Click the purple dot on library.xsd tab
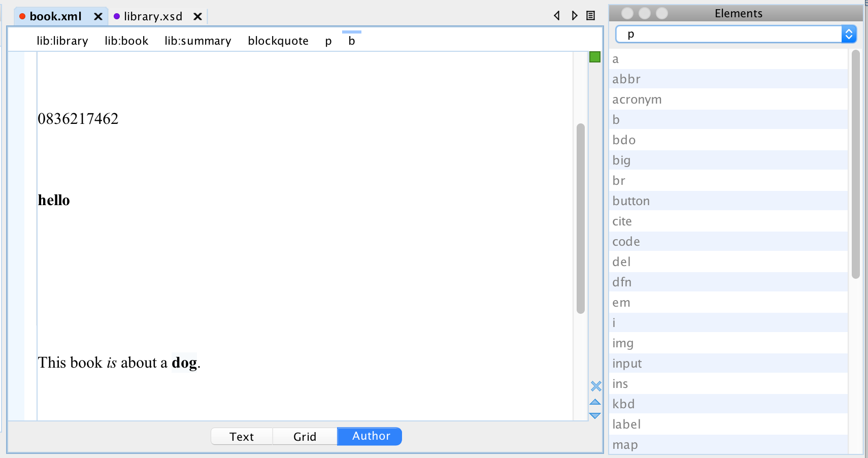 pyautogui.click(x=117, y=16)
